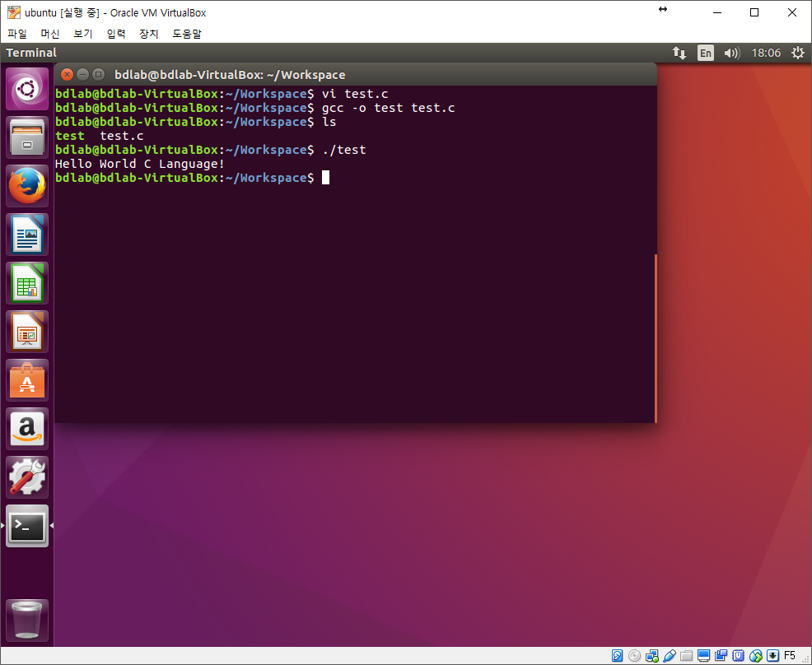Click VirtualBox optical disc status icon

[x=634, y=656]
